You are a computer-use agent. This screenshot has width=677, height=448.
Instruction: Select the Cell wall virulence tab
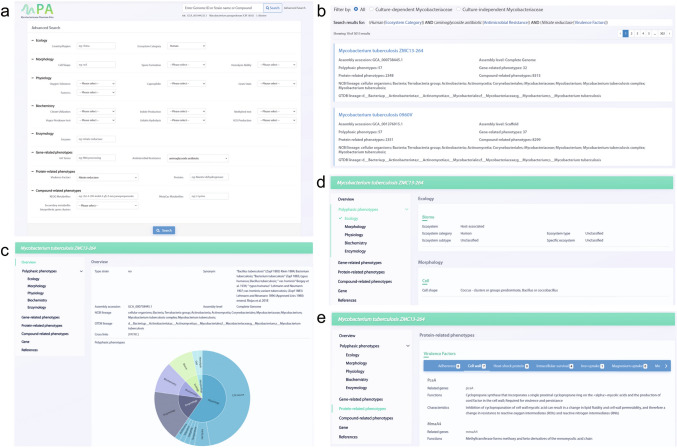477,364
